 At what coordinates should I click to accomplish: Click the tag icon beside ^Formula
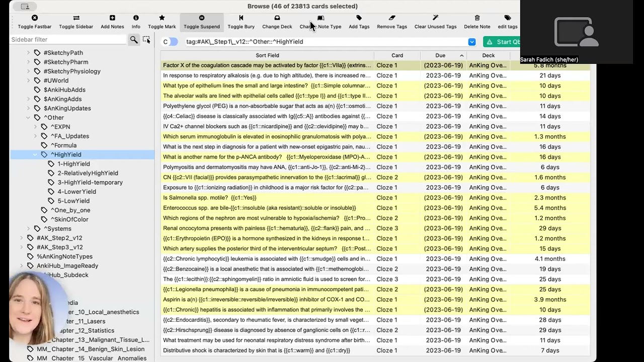[x=44, y=145]
